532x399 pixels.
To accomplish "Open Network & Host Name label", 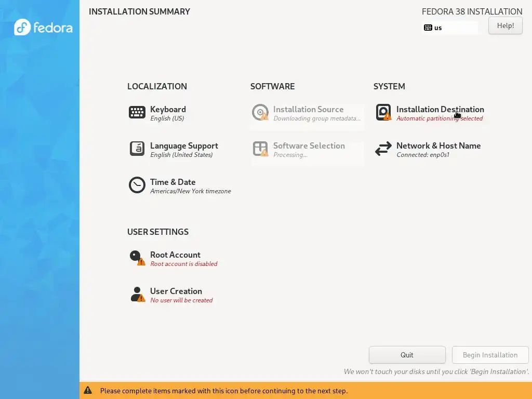I will pos(438,145).
